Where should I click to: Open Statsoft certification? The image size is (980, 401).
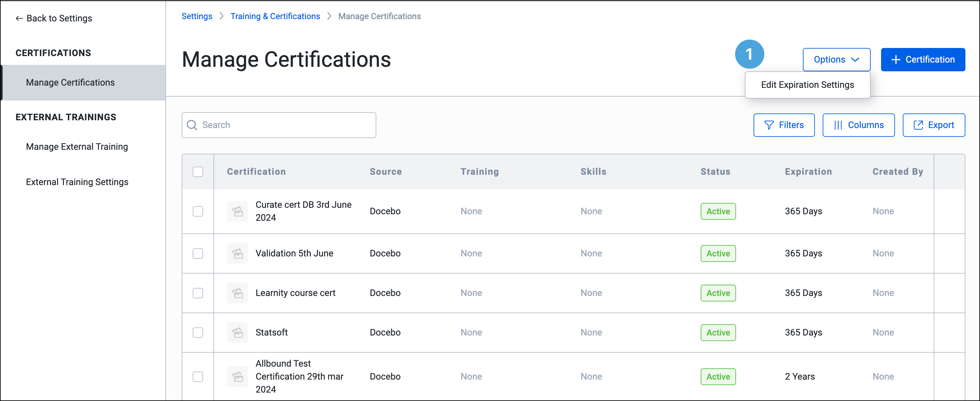[271, 333]
